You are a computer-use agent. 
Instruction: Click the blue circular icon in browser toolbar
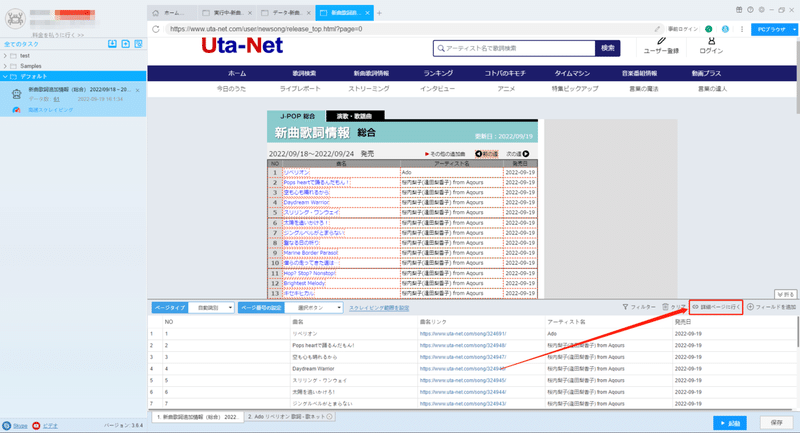click(x=725, y=29)
